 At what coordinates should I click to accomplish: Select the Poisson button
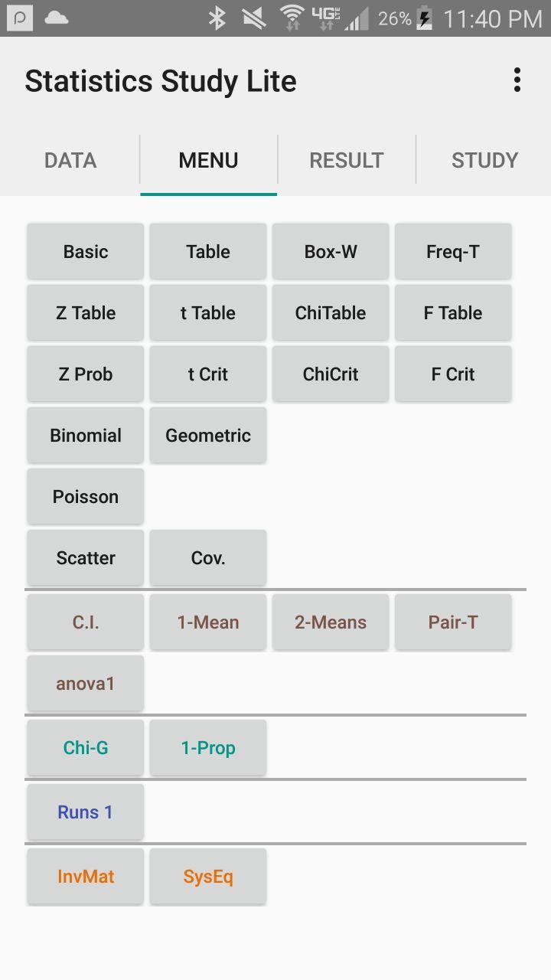86,497
